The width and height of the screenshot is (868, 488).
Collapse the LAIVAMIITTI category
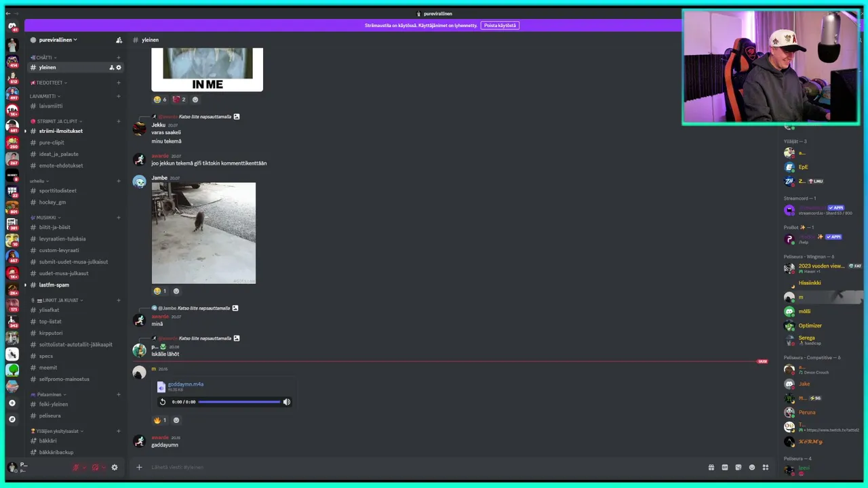44,96
